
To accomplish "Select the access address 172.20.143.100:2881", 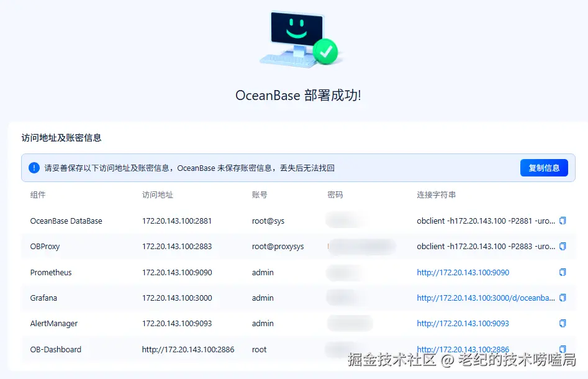I will coord(176,221).
